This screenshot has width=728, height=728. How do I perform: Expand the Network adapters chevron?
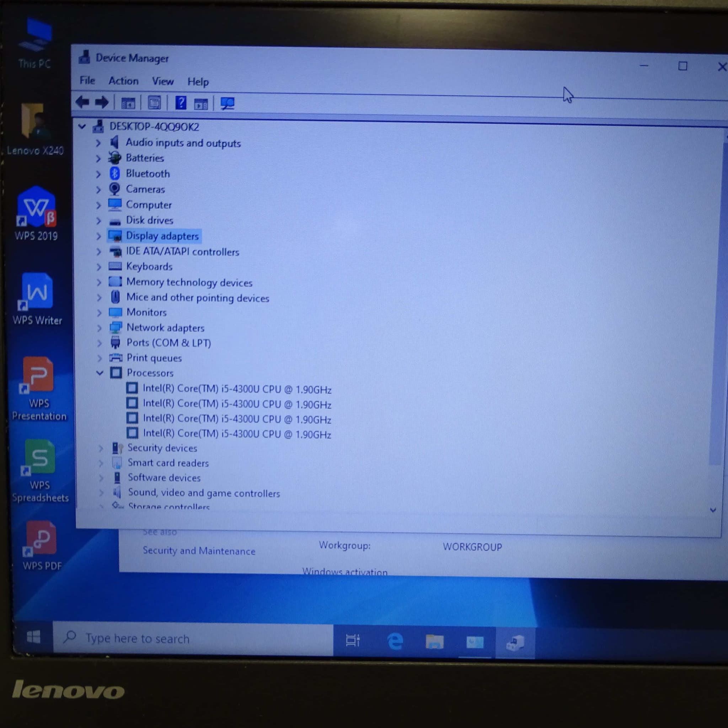[x=99, y=328]
